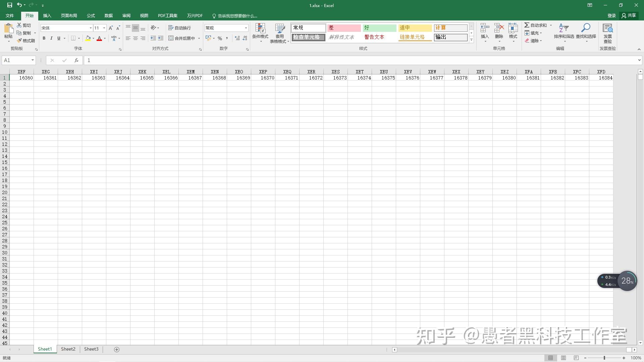Click the underline icon
Image resolution: width=644 pixels, height=362 pixels.
(58, 38)
